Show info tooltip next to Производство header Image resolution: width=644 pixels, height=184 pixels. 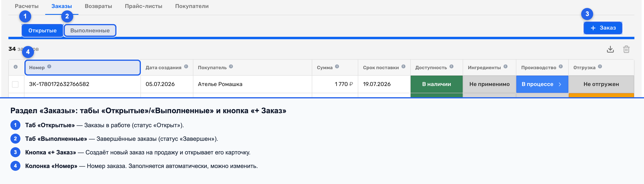coord(561,66)
